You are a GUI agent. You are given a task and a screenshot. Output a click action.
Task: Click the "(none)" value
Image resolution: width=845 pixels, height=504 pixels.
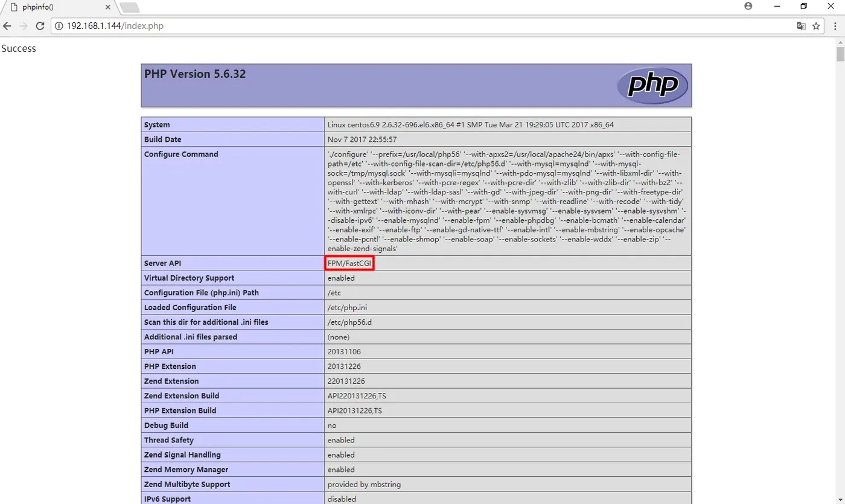[x=339, y=337]
